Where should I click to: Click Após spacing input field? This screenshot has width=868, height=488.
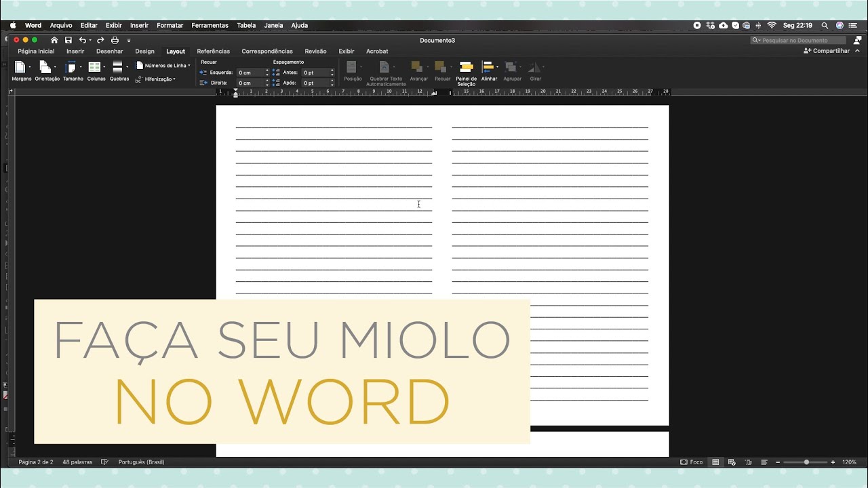[315, 83]
